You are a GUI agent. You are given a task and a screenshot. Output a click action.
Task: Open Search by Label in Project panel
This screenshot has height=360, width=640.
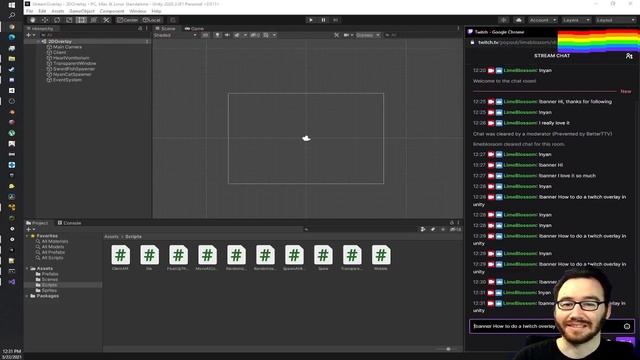(x=433, y=229)
